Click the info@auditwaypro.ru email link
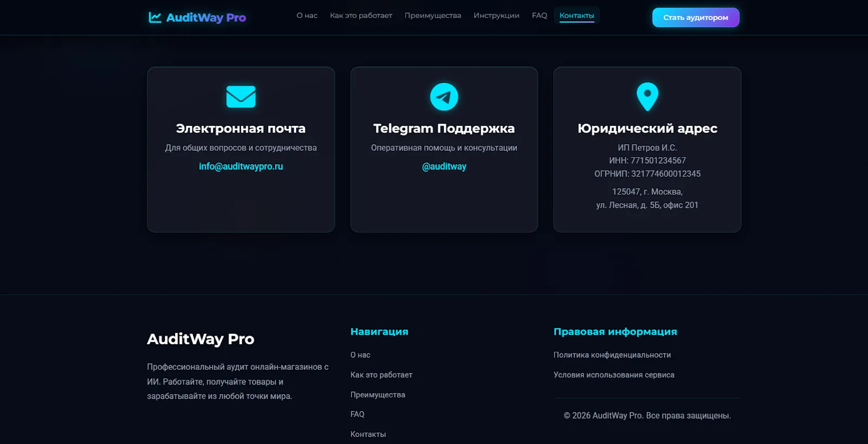Screen dimensions: 868x444 coord(241,166)
